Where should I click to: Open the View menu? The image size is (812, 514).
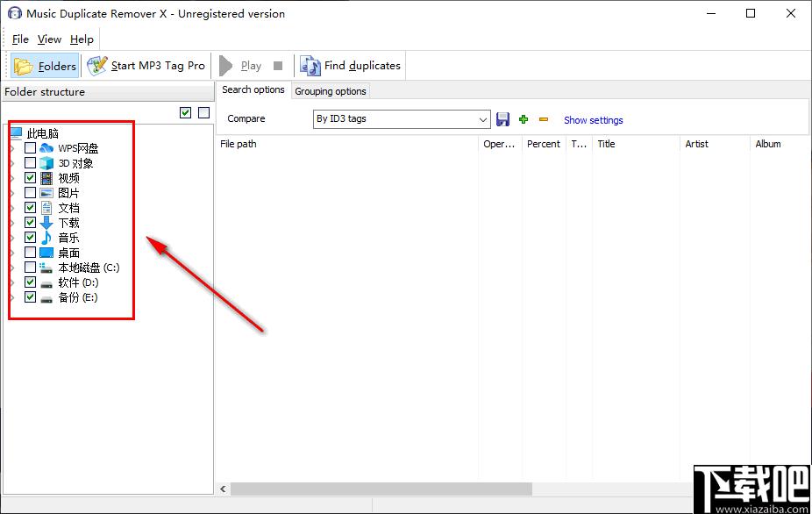49,39
